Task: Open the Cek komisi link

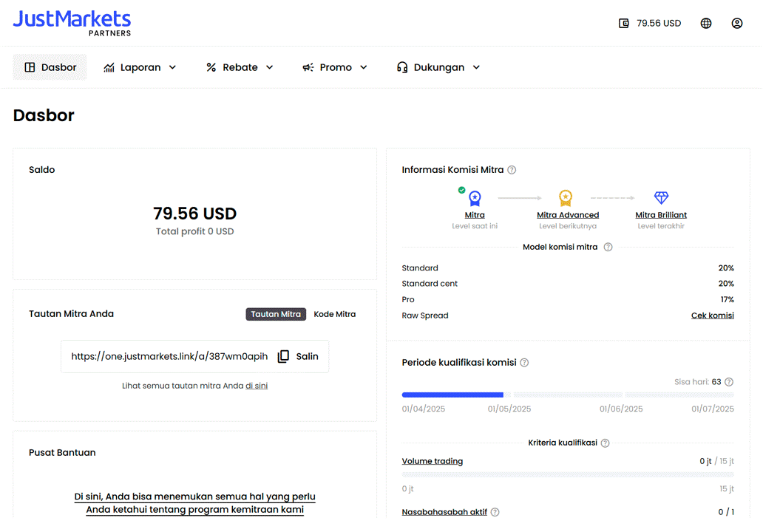Action: 713,315
